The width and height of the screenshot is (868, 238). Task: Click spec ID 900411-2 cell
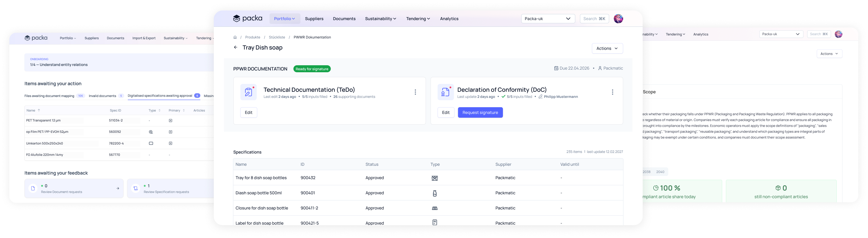tap(309, 208)
